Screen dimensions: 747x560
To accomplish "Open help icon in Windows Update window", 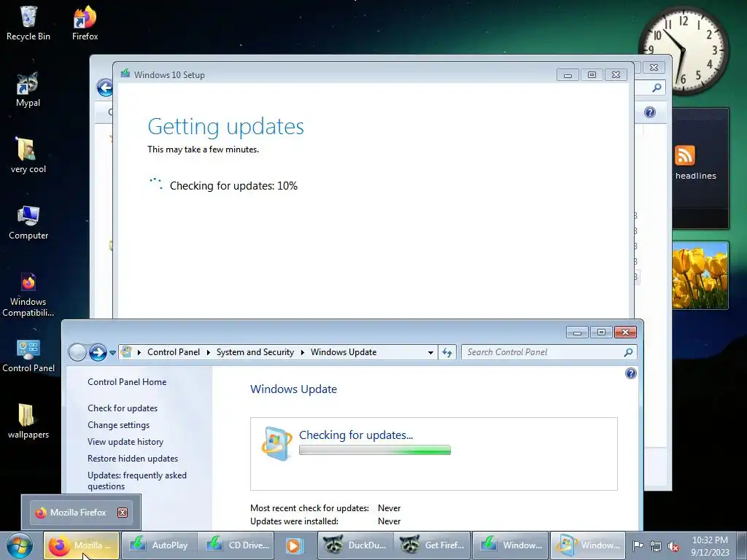I will point(630,373).
